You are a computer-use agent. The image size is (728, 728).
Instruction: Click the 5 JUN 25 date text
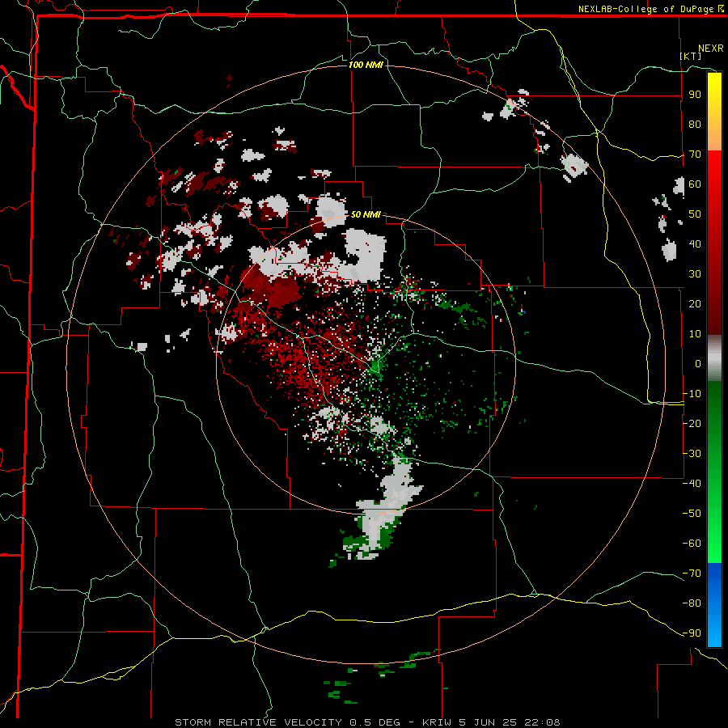(489, 722)
